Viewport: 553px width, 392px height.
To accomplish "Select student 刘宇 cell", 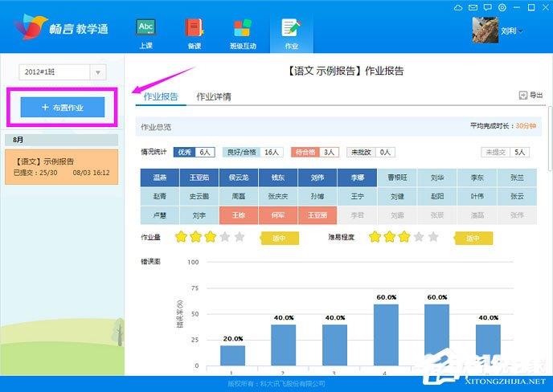I will pos(199,215).
